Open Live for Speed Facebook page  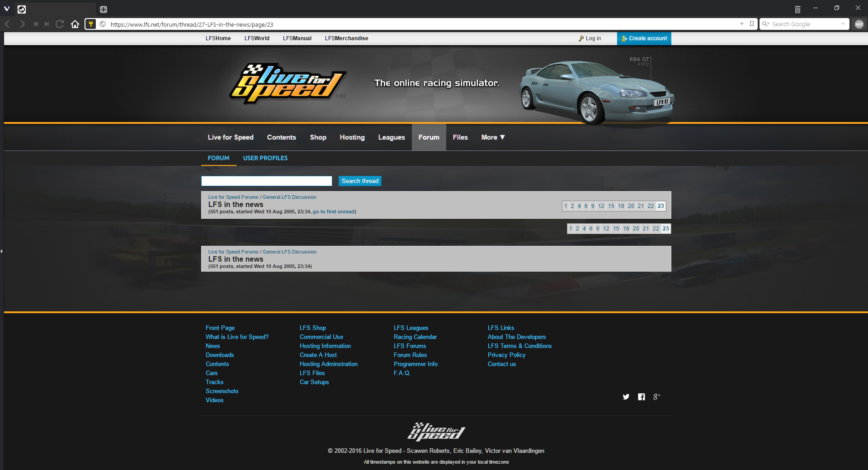[x=642, y=397]
